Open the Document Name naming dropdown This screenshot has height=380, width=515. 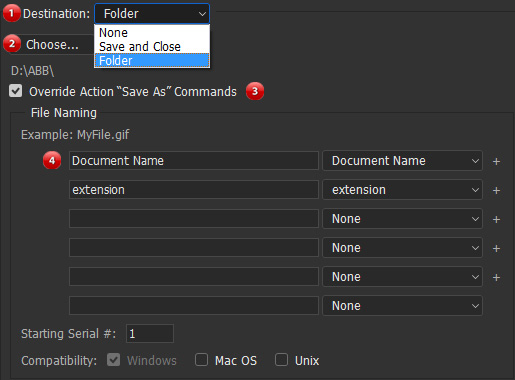point(402,161)
